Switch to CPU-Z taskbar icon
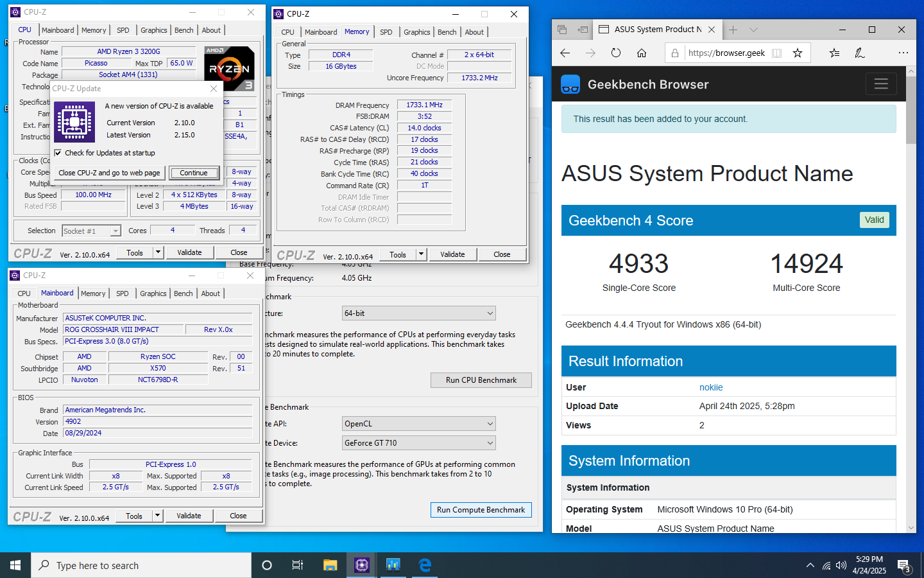The image size is (924, 578). (362, 565)
